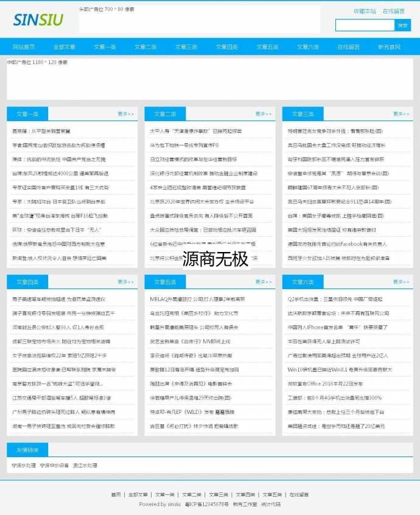Click 更多>> in the 文章六类 section
This screenshot has width=420, height=515.
401,282
